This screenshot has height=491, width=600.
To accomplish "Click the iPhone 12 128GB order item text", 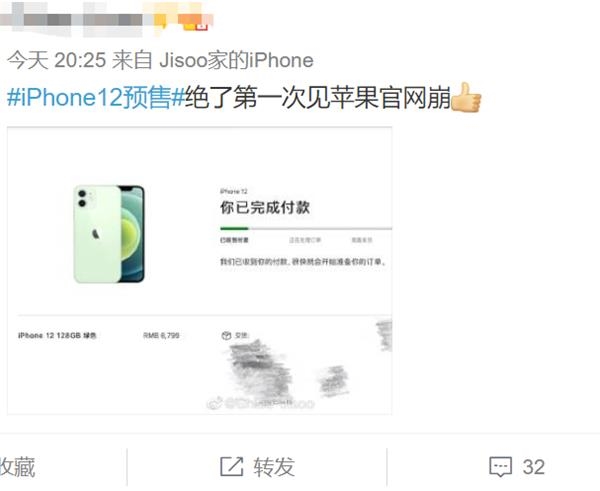I will click(x=57, y=336).
